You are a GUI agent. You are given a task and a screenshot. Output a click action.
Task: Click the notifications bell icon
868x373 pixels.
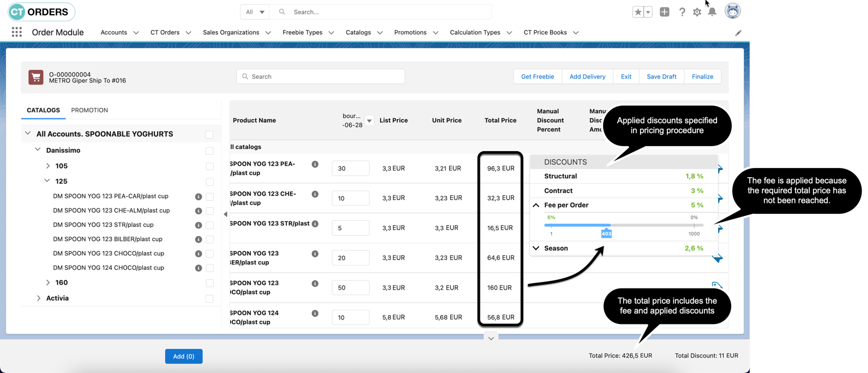pyautogui.click(x=712, y=12)
